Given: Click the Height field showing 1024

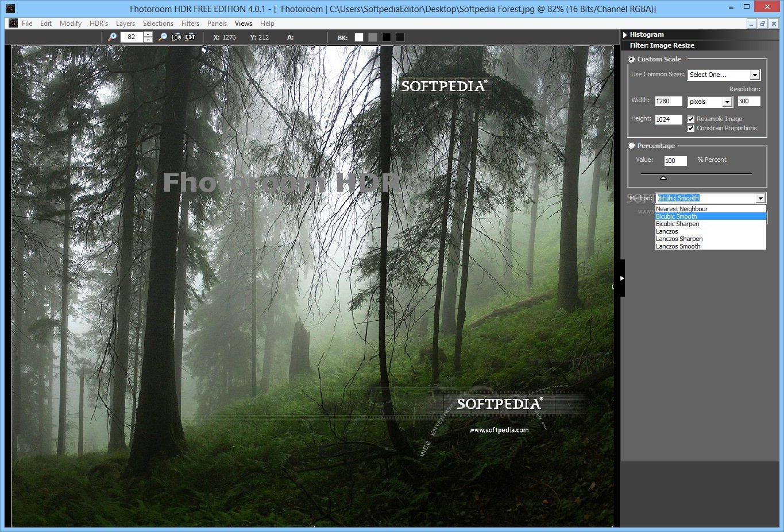Looking at the screenshot, I should 669,119.
